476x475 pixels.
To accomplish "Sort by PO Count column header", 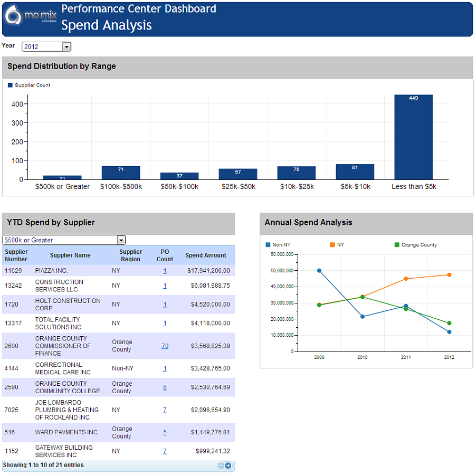I will pyautogui.click(x=165, y=255).
